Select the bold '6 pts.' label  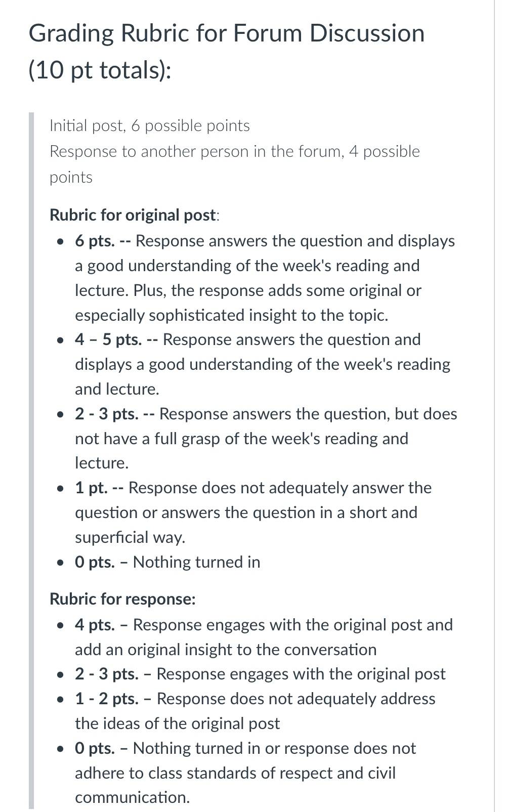95,241
